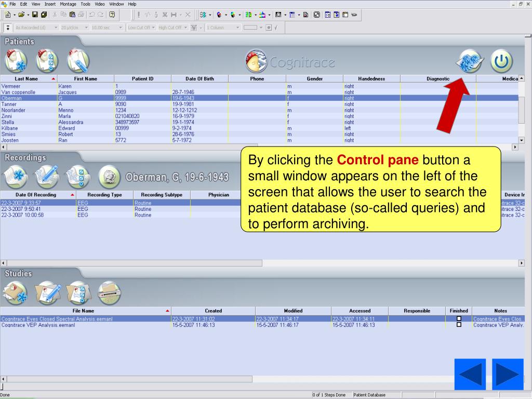Click the Patients list scroll-right arrow
This screenshot has width=532, height=399.
click(515, 147)
